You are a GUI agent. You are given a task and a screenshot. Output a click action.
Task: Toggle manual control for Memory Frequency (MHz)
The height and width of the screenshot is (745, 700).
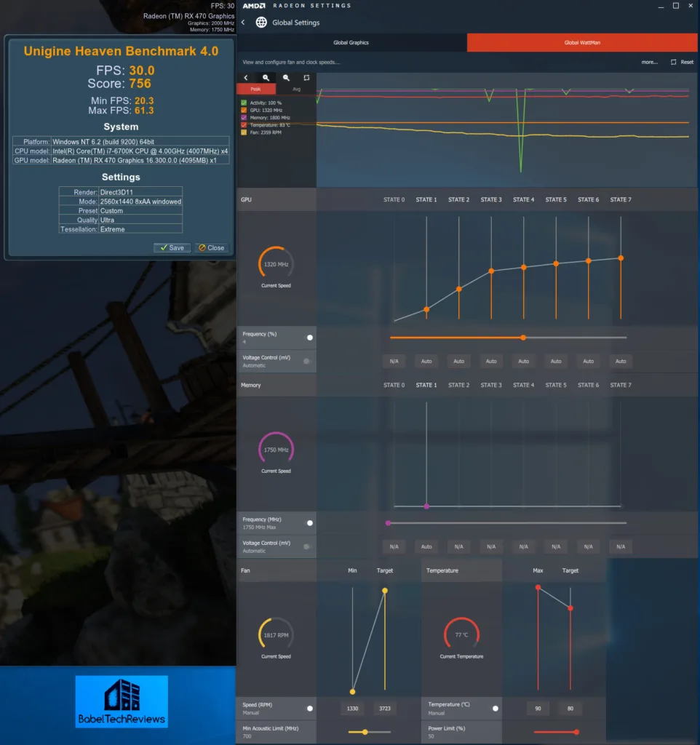click(x=311, y=522)
